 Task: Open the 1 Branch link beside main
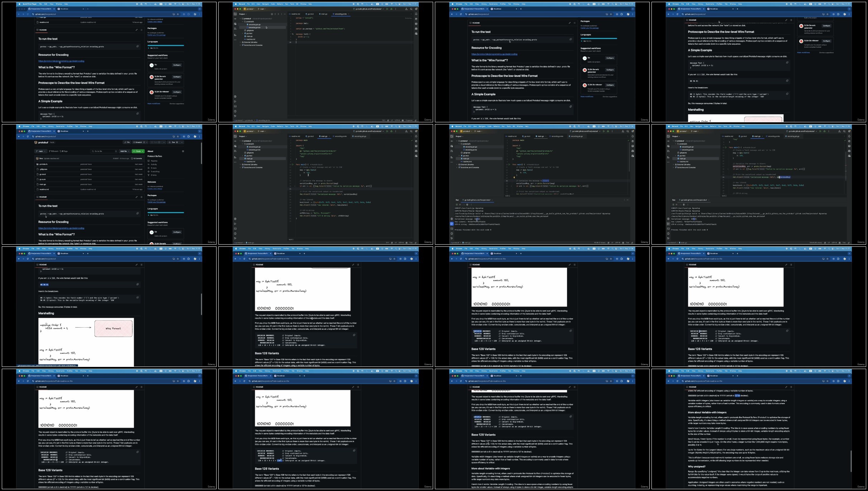click(53, 151)
